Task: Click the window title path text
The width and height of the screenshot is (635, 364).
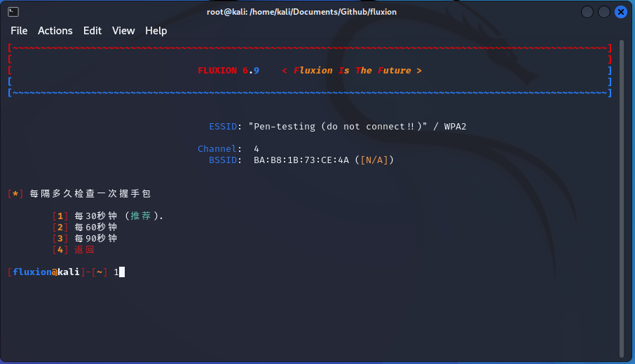Action: coord(301,12)
